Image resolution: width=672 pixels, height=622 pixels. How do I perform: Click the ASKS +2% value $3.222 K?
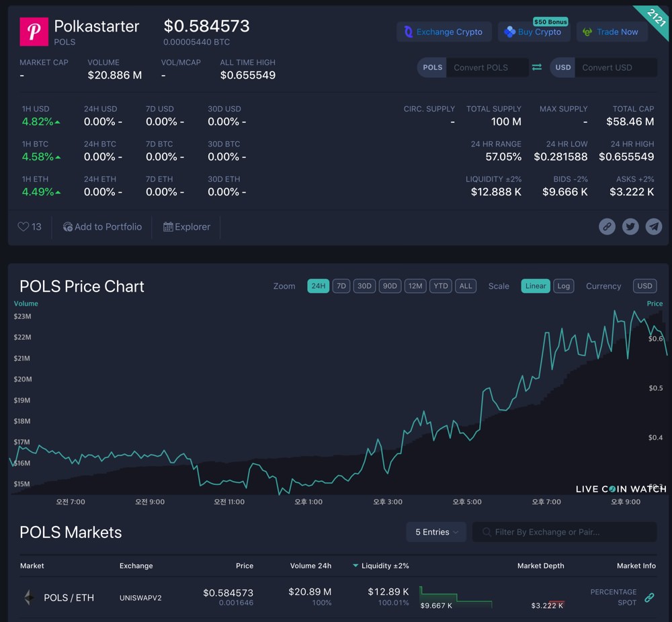point(632,192)
